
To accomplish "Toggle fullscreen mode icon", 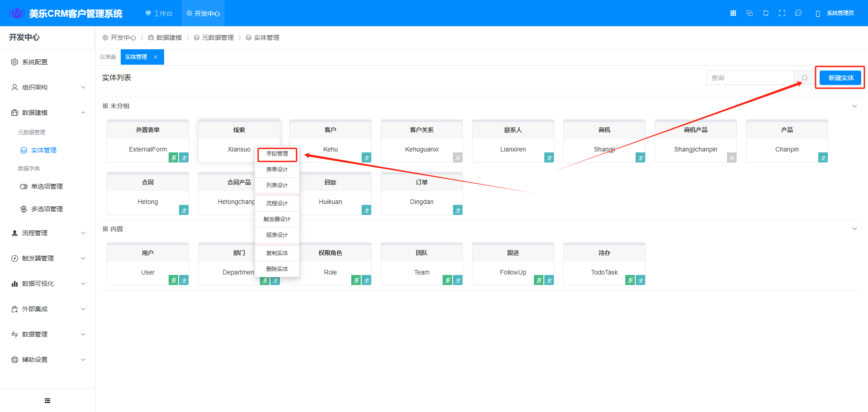I will [x=782, y=13].
